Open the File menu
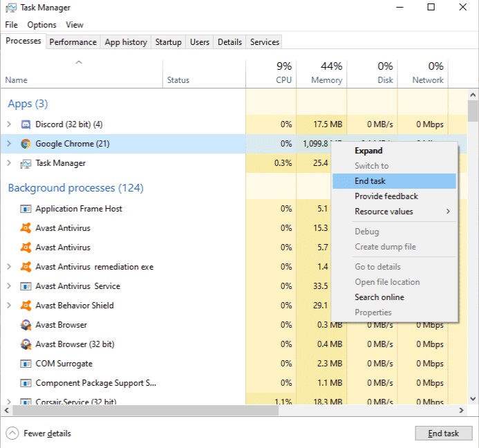Viewport: 479px width, 448px height. pyautogui.click(x=11, y=25)
